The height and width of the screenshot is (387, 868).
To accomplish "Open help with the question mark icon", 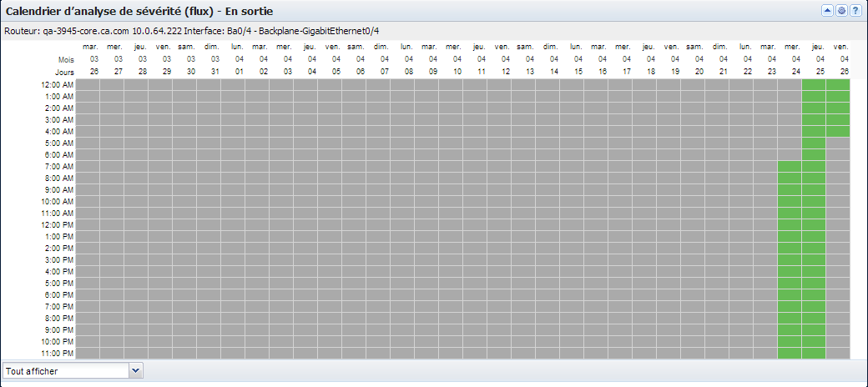I will [855, 11].
